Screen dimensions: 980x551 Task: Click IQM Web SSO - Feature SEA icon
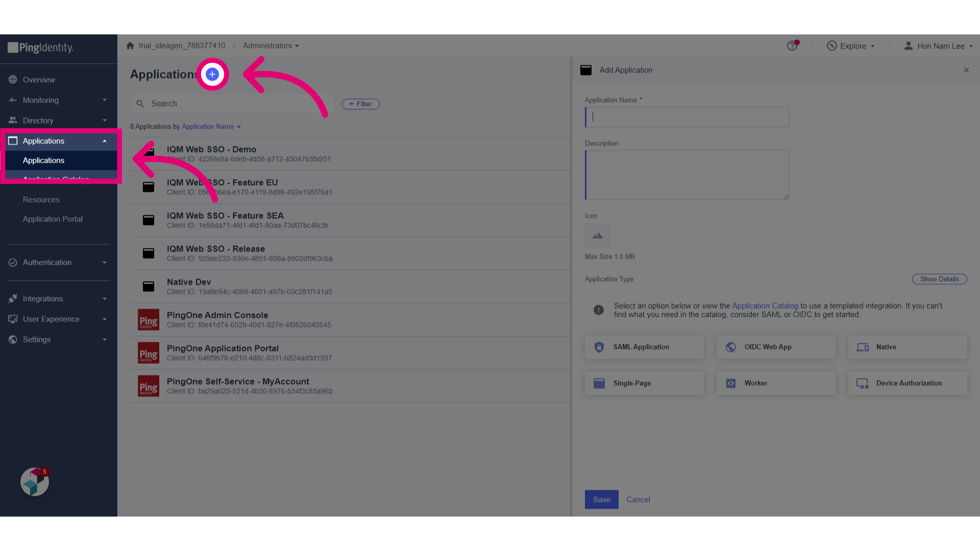click(149, 220)
